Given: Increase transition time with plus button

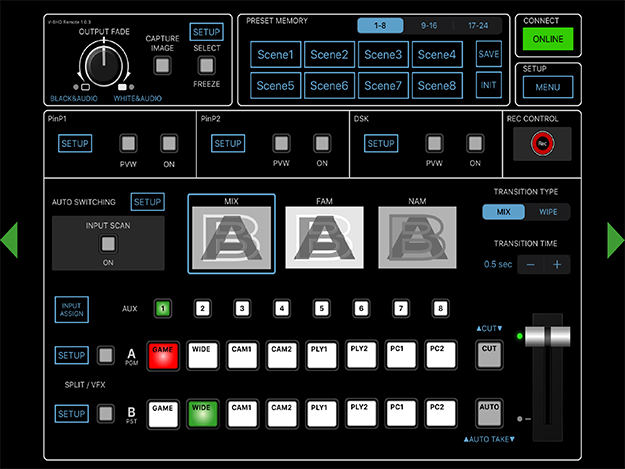Looking at the screenshot, I should pos(557,264).
